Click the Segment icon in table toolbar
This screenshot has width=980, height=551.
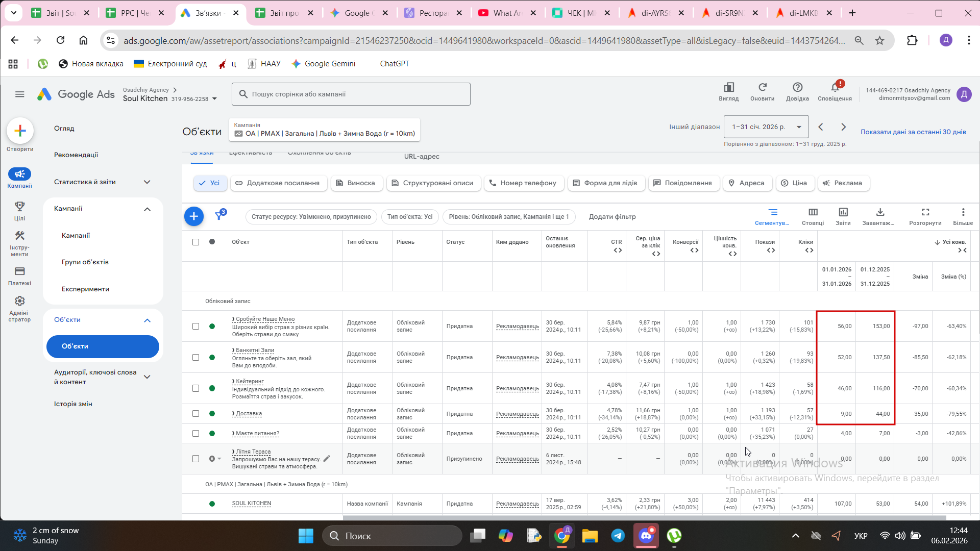(x=773, y=212)
